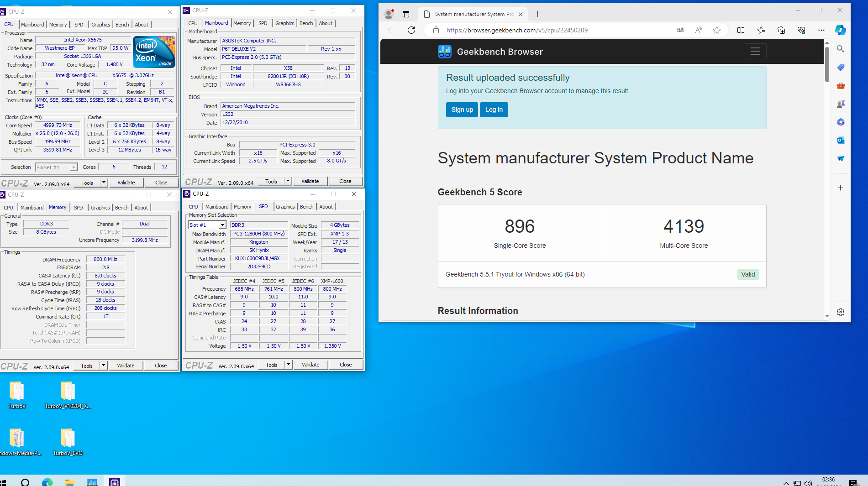Expand Tools dropdown arrow in Mainboard window

point(288,181)
